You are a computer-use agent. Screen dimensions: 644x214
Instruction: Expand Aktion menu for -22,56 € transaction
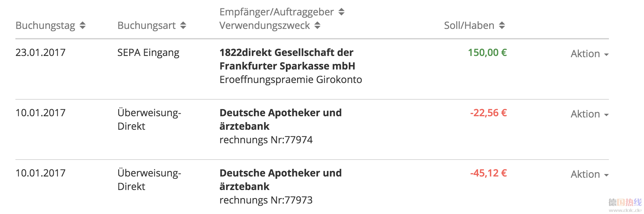(x=590, y=114)
